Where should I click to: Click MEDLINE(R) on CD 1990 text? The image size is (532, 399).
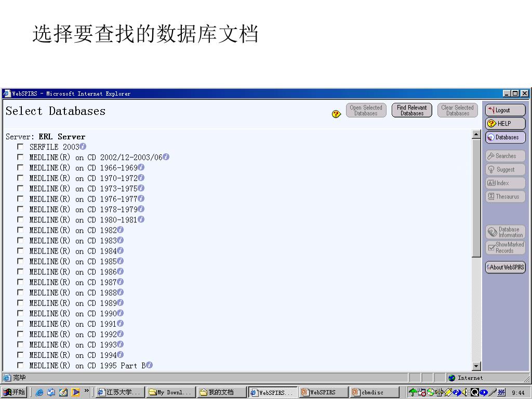[73, 313]
